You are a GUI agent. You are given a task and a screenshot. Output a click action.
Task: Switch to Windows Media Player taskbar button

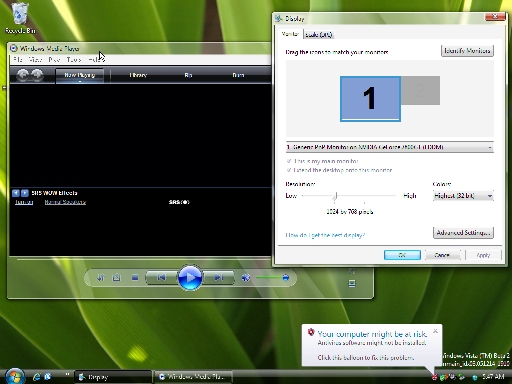pyautogui.click(x=193, y=377)
